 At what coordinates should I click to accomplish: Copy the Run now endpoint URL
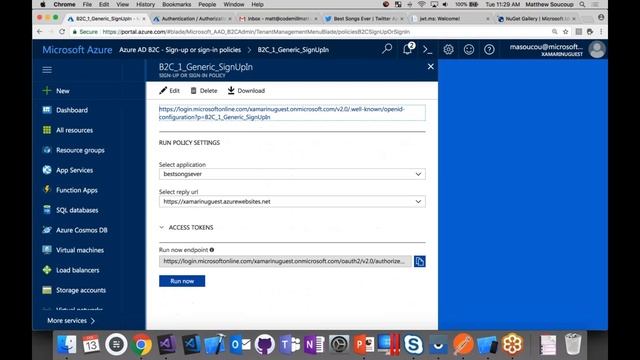(420, 261)
